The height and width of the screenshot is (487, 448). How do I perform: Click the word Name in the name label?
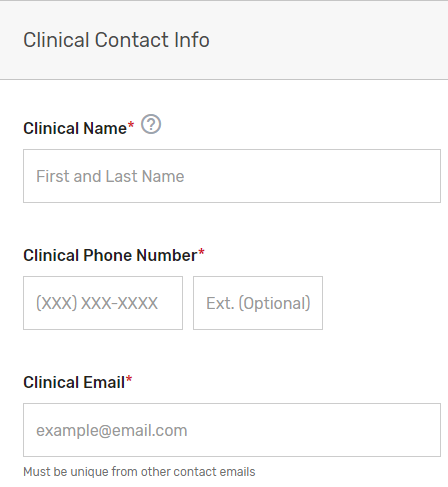105,128
